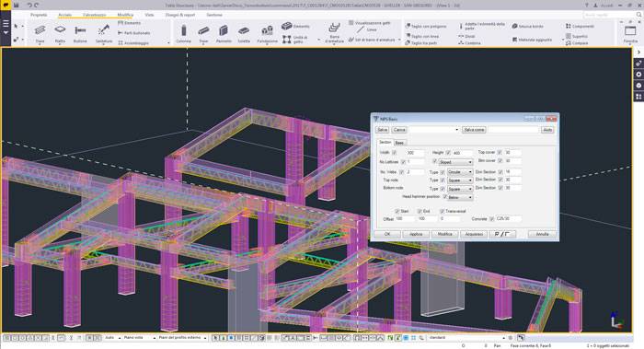Viewport: 644px width, 349px height.
Task: Click Visualizzazione getti
Action: 369,23
